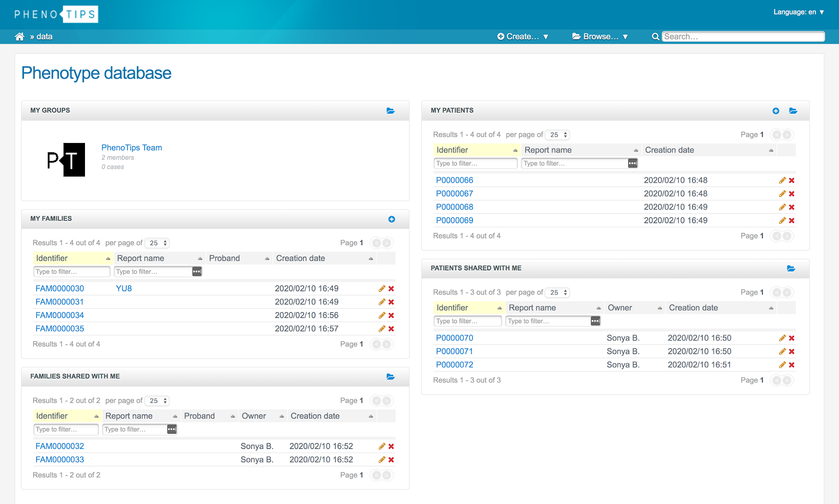Edit patient P0000069 with pencil icon

(782, 221)
